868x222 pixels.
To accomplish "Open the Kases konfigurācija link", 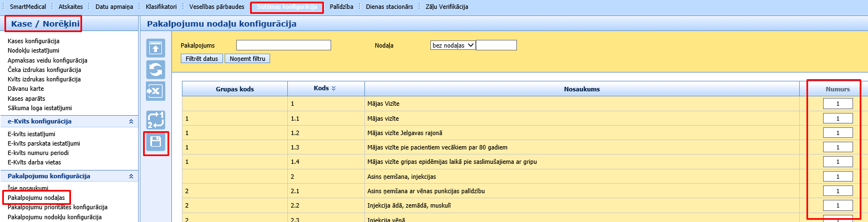I will [33, 41].
